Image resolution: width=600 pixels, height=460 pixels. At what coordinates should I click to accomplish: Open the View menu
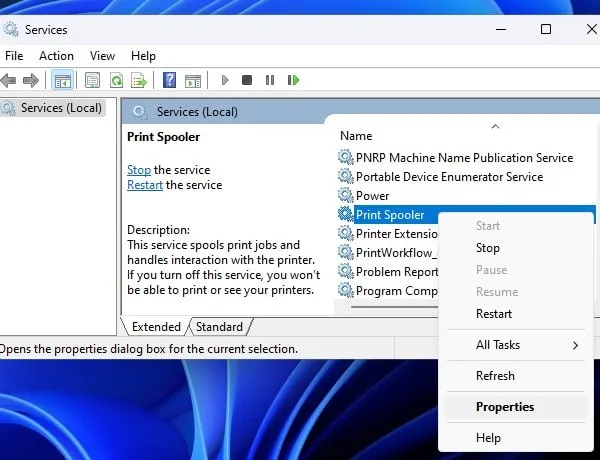pyautogui.click(x=102, y=56)
